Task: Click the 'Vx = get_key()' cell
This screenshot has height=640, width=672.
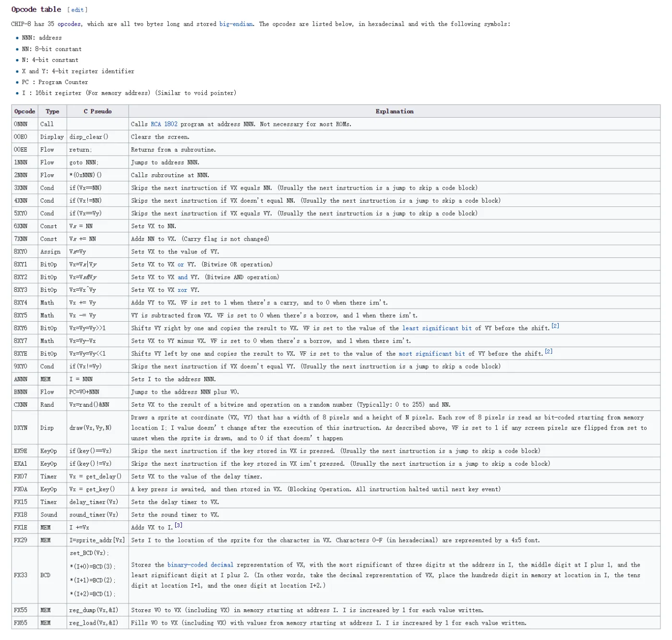Action: coord(97,489)
